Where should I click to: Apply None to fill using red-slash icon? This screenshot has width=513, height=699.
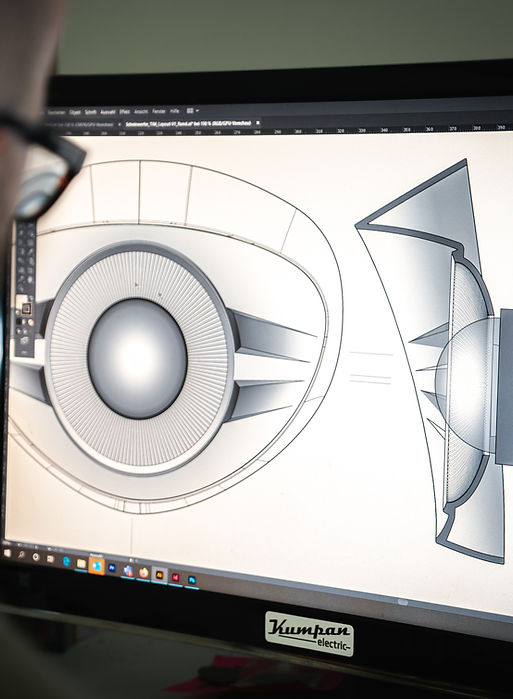pos(31,323)
